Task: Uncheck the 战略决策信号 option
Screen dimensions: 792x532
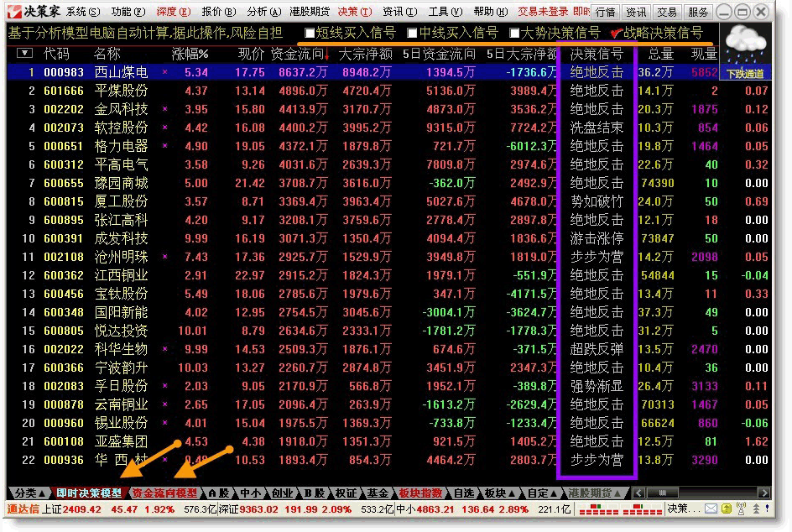Action: [x=616, y=34]
